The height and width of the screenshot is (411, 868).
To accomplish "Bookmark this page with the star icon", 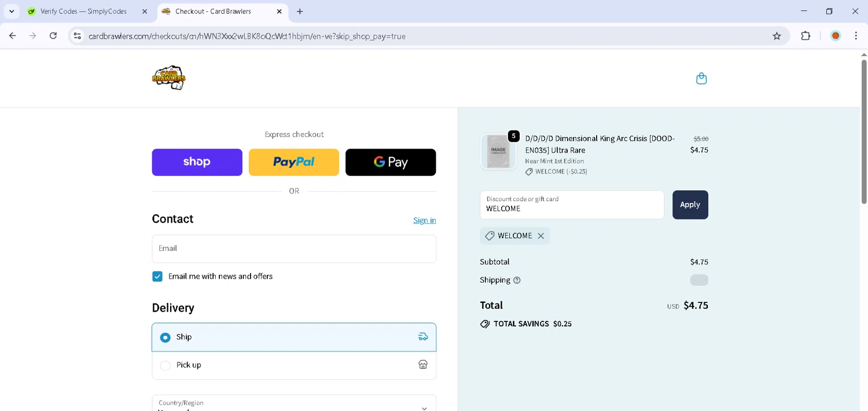I will pyautogui.click(x=777, y=36).
